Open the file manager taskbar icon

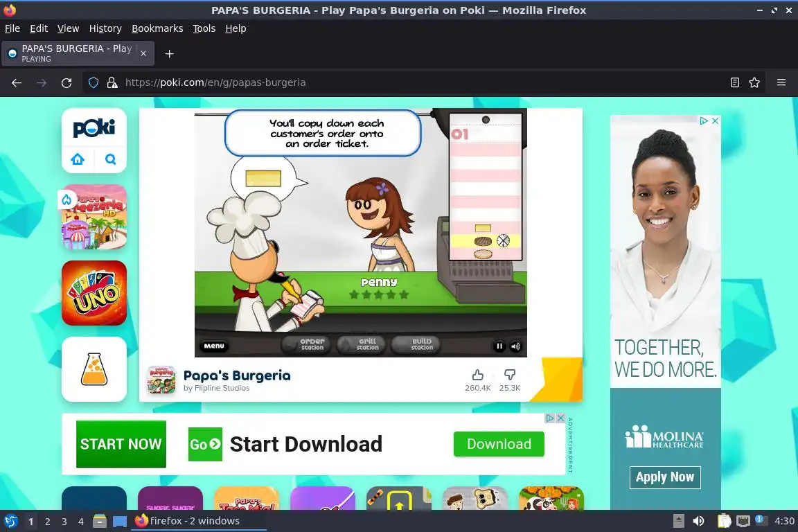pyautogui.click(x=100, y=522)
